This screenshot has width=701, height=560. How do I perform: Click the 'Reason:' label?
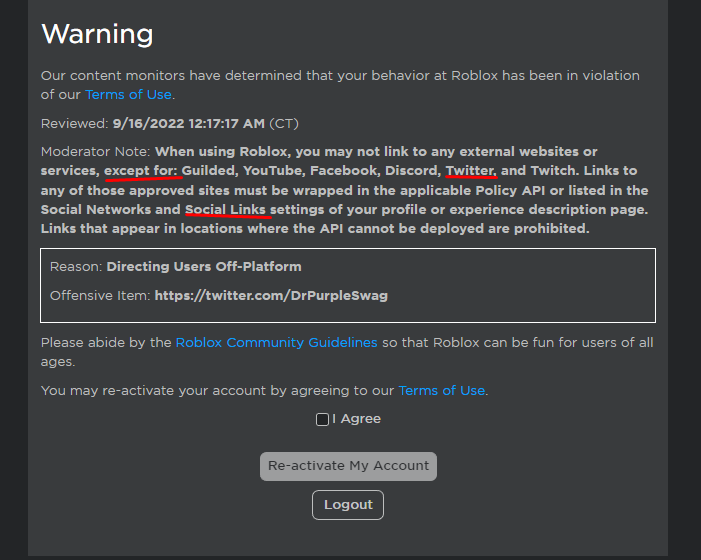(x=76, y=267)
